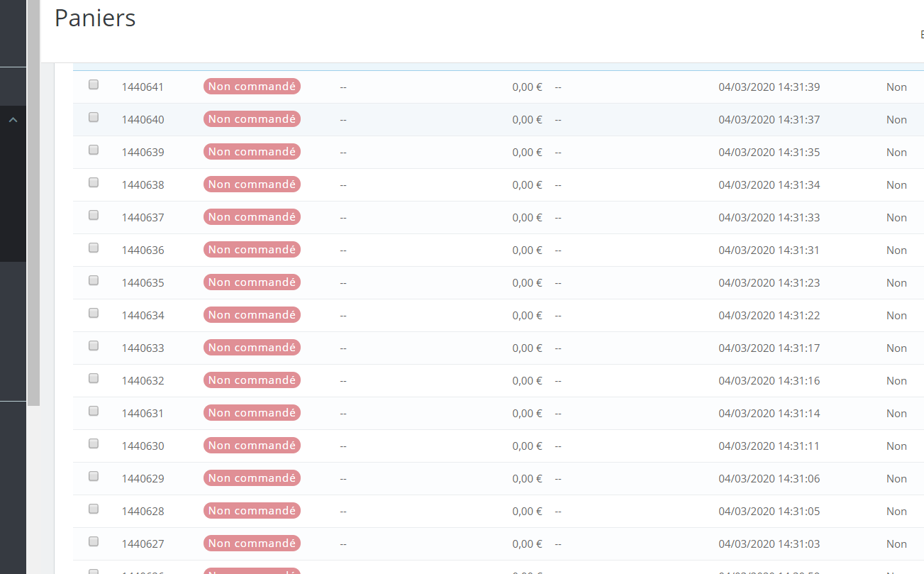Click the timestamp 04/03/2020 14:31:23

pyautogui.click(x=769, y=283)
